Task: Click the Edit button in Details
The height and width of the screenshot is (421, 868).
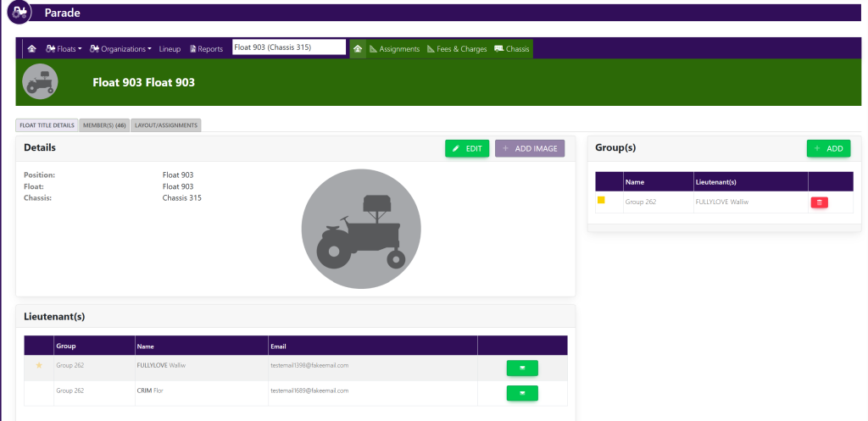Action: pos(467,148)
